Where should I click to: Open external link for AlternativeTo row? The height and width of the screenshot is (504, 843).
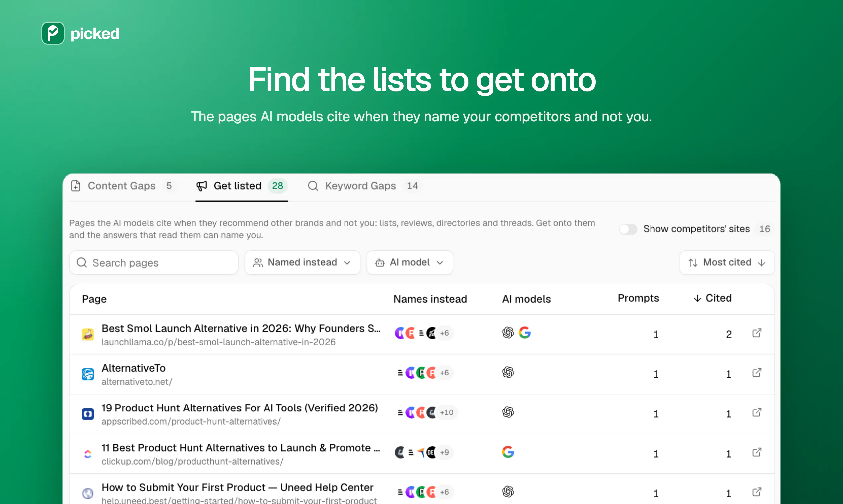(x=757, y=373)
